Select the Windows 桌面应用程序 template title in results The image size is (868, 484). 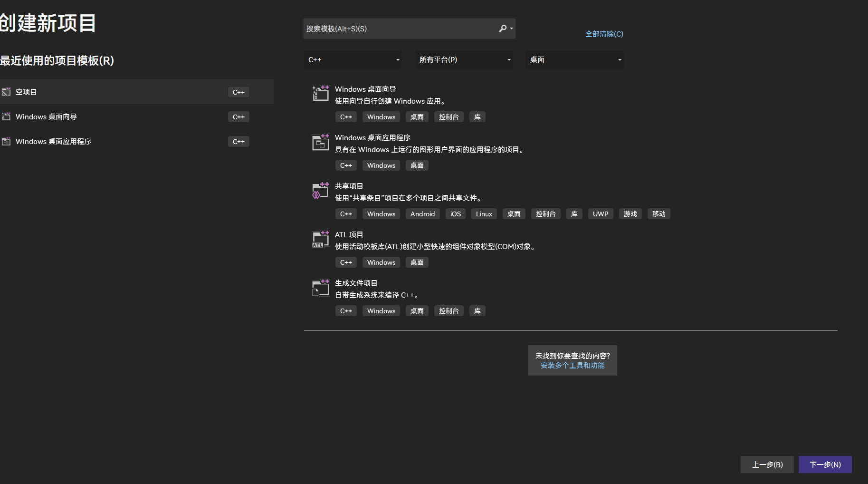pos(372,137)
